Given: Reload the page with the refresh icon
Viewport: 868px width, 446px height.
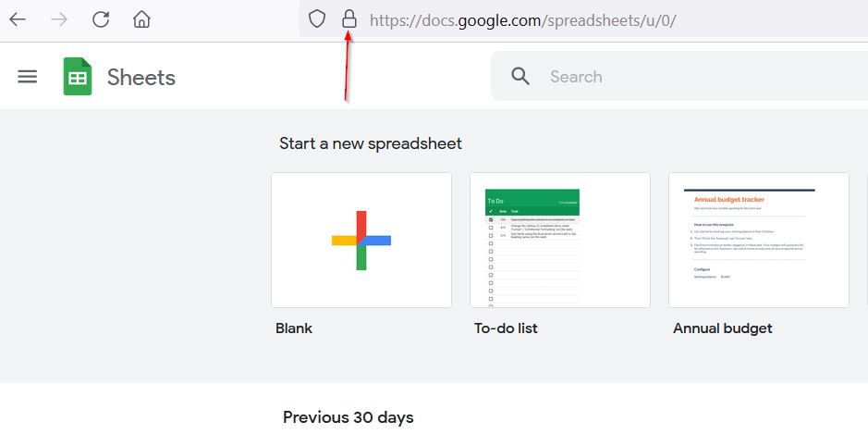Looking at the screenshot, I should pyautogui.click(x=101, y=19).
